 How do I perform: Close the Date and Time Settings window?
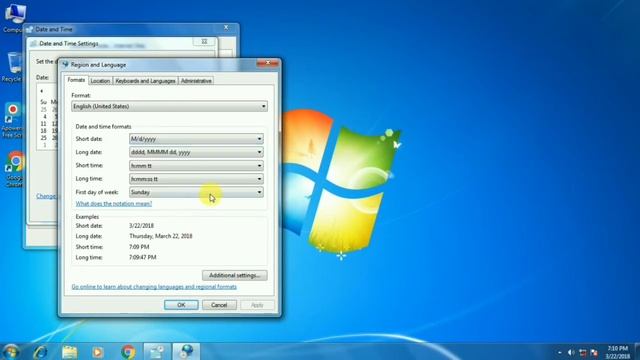[204, 42]
